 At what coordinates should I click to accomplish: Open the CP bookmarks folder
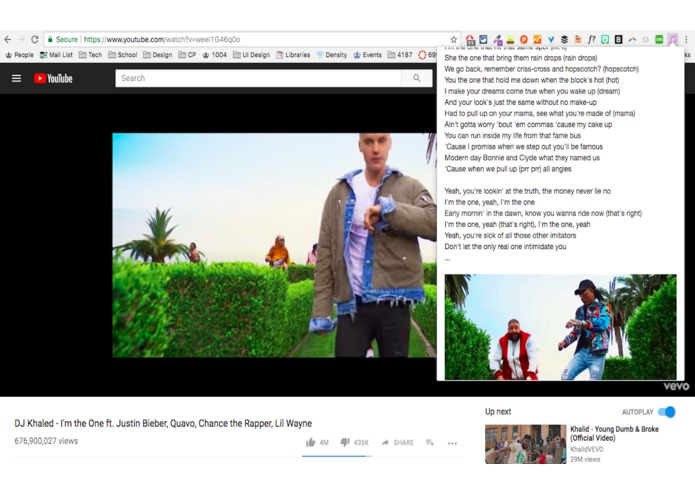pos(187,55)
